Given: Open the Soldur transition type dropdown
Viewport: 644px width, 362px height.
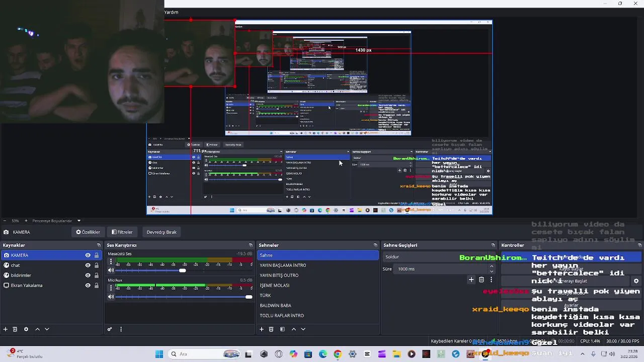Looking at the screenshot, I should tap(439, 257).
